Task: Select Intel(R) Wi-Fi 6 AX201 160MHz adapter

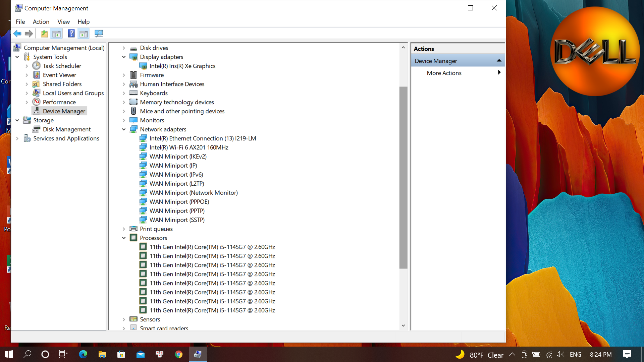Action: click(x=189, y=147)
